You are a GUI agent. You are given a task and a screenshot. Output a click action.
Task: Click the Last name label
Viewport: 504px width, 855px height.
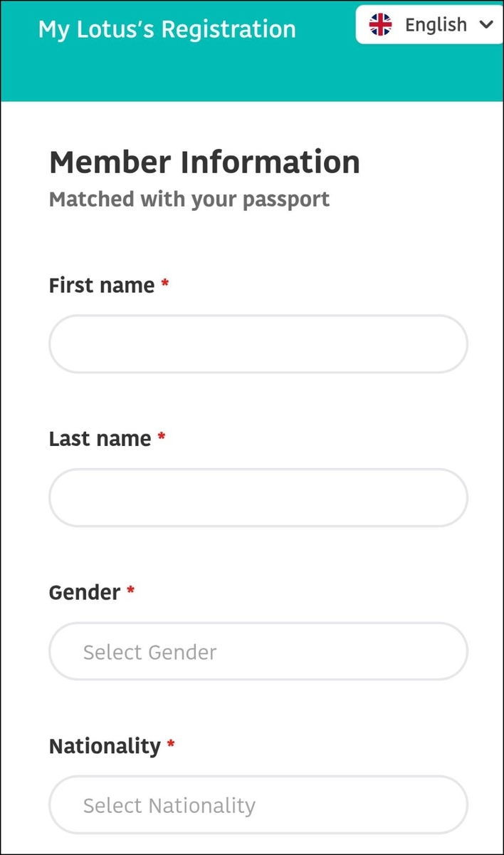click(100, 438)
